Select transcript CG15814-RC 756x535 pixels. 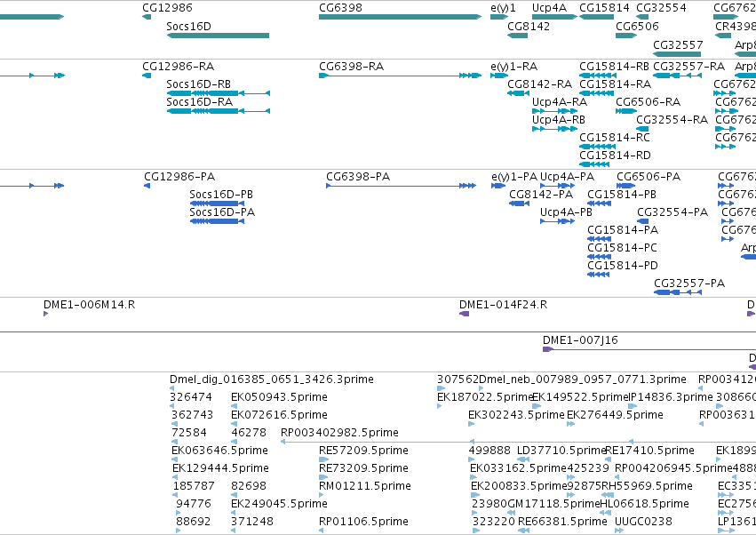point(597,148)
